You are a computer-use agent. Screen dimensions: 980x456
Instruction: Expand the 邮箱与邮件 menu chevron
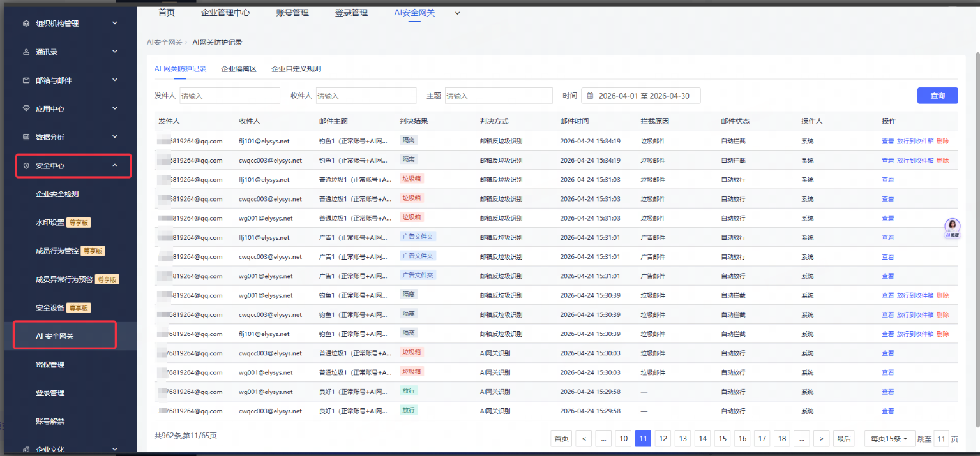coord(115,80)
